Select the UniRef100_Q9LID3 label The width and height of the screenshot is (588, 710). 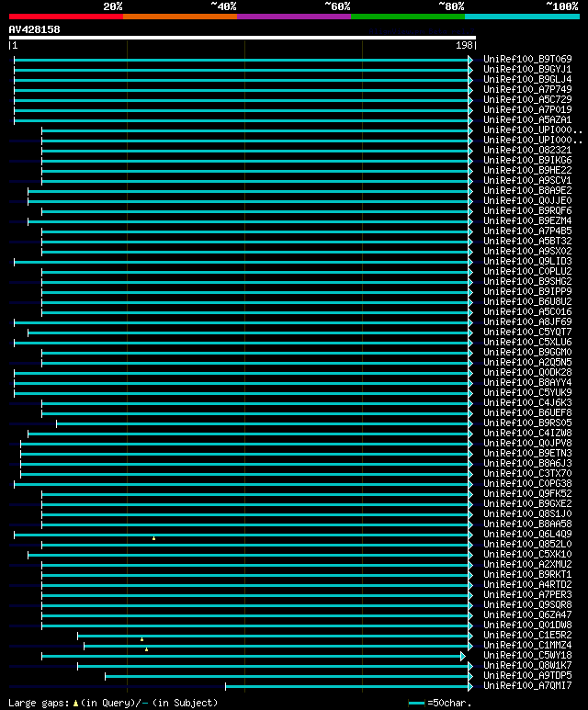click(x=527, y=261)
